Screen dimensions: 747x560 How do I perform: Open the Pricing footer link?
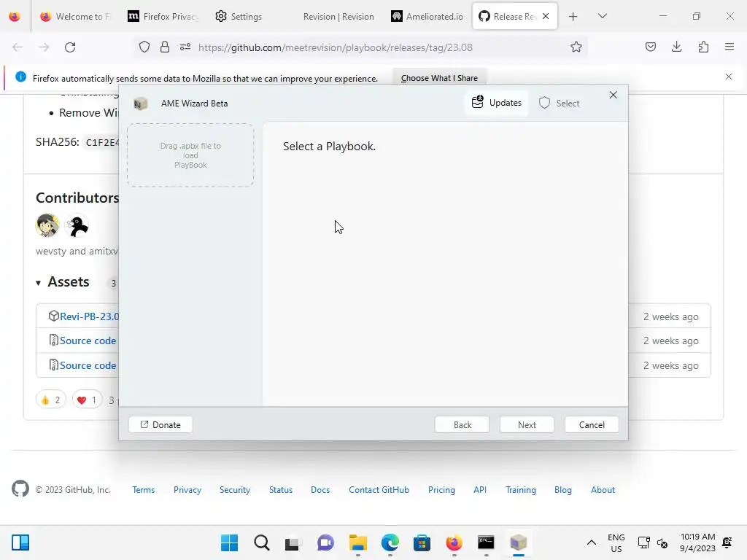(441, 489)
